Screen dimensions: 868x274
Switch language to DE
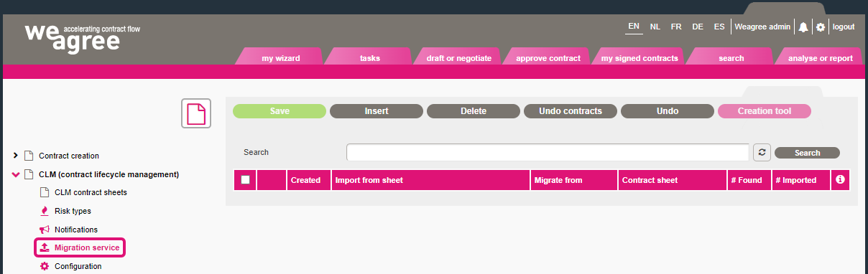698,27
